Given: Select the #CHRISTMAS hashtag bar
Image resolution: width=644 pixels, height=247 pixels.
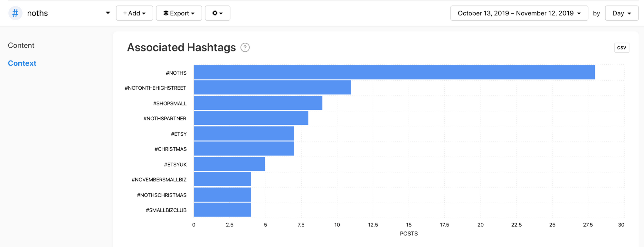Looking at the screenshot, I should (243, 149).
